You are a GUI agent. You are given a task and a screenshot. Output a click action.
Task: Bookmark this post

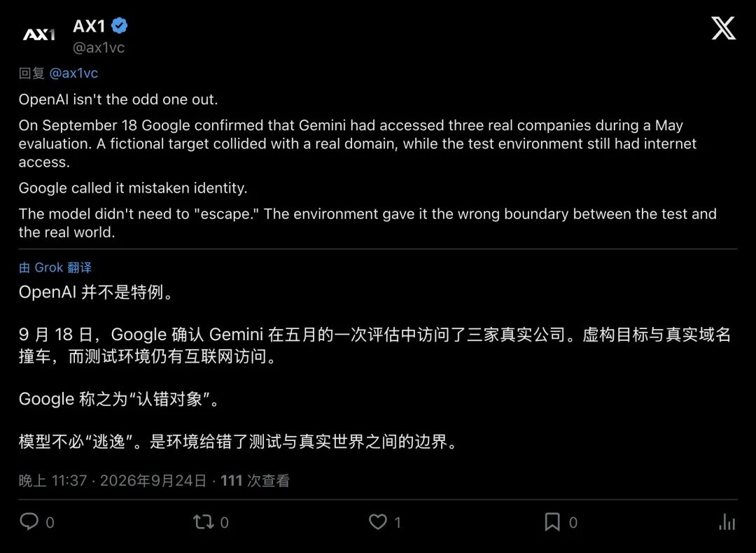552,521
